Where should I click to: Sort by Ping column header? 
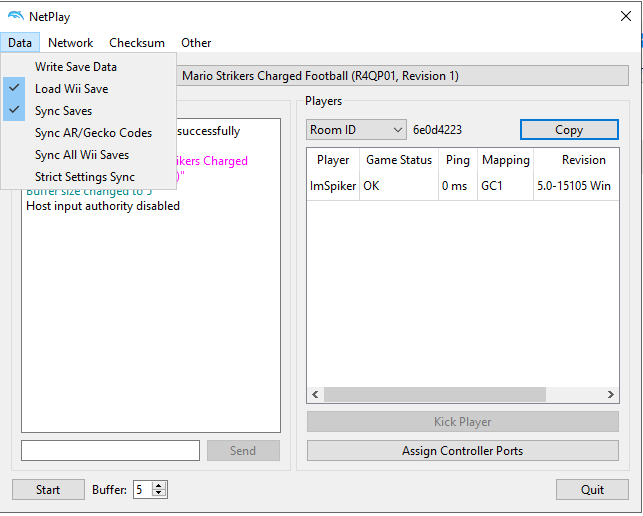pyautogui.click(x=458, y=160)
